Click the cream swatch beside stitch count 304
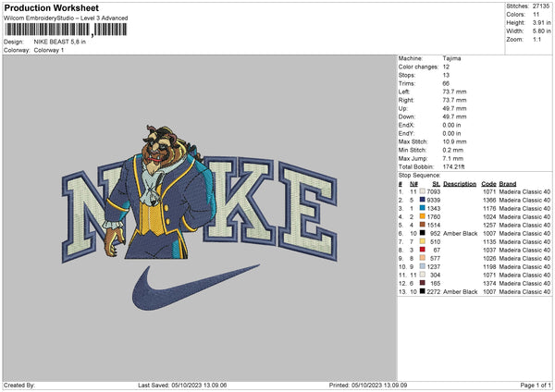 [x=423, y=275]
